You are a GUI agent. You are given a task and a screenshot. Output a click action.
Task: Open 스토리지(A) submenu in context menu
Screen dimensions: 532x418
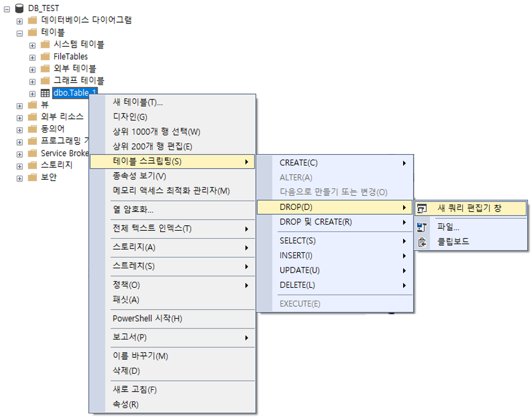click(x=172, y=248)
